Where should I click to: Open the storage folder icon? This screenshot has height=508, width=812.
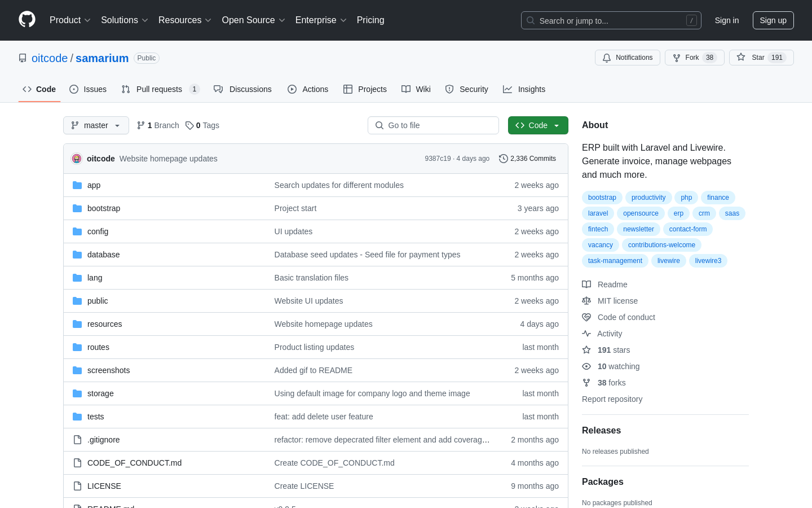tap(77, 393)
